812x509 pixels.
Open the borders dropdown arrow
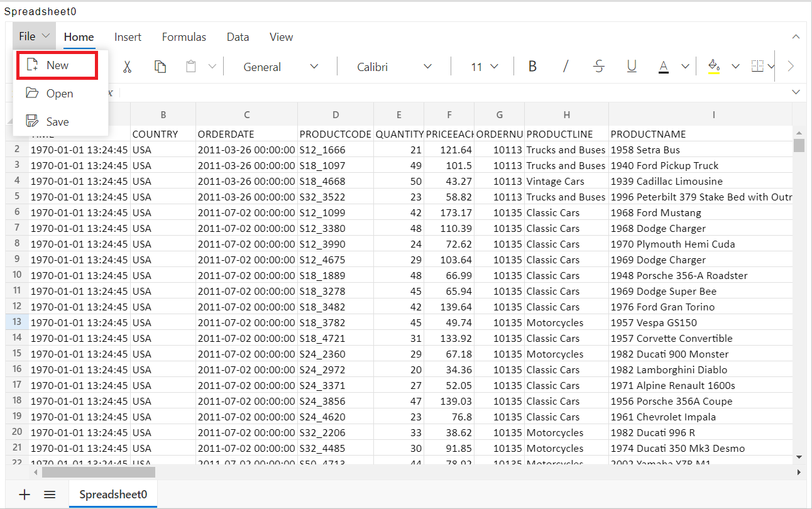(x=771, y=67)
